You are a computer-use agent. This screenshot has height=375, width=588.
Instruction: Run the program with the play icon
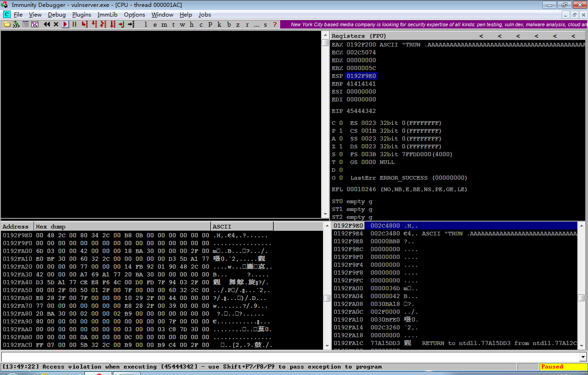tap(65, 24)
